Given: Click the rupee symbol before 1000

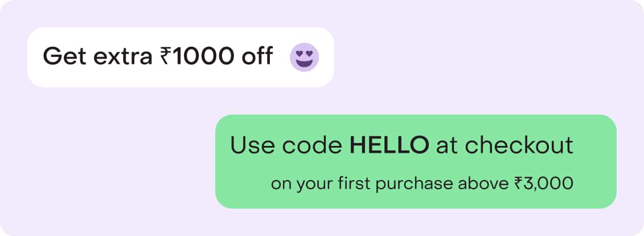Looking at the screenshot, I should pyautogui.click(x=165, y=56).
